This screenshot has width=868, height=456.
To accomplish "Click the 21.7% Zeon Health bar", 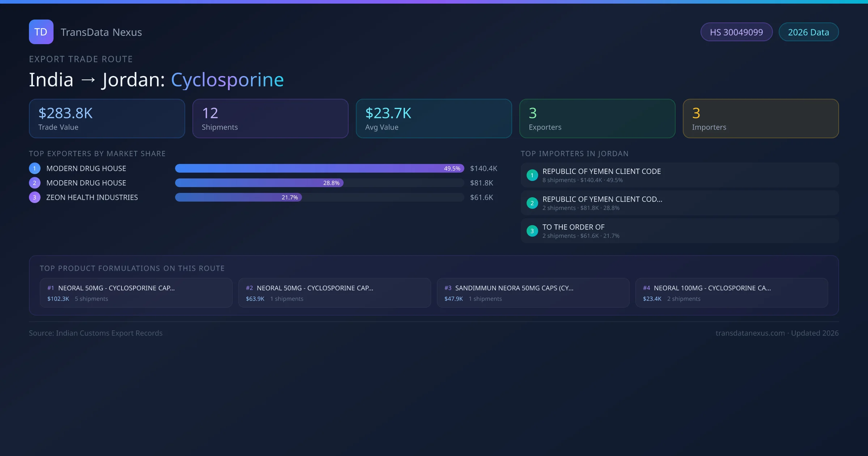I will click(238, 197).
